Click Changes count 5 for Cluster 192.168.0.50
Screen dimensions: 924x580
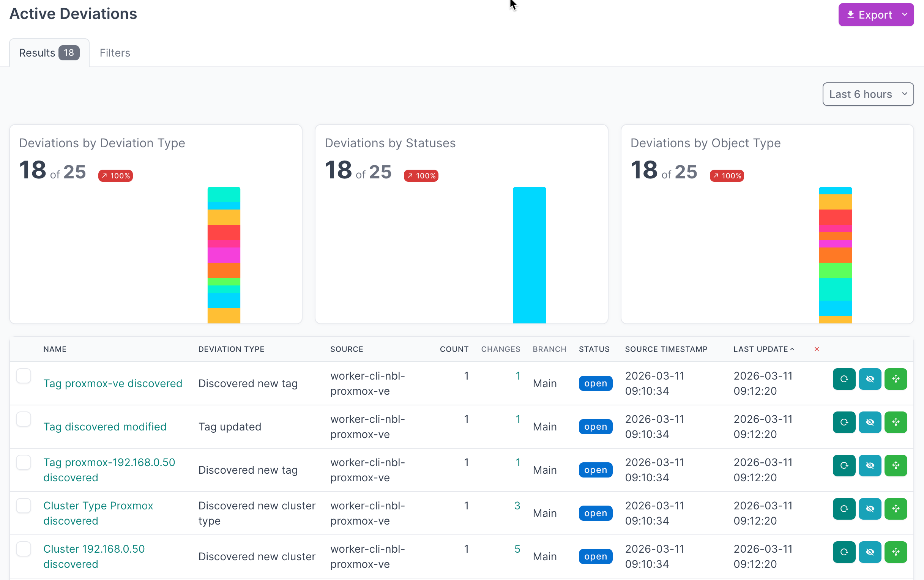(517, 549)
